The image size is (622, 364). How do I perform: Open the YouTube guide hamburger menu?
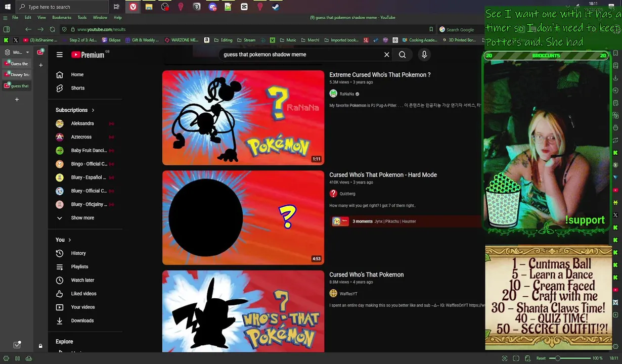pos(60,55)
